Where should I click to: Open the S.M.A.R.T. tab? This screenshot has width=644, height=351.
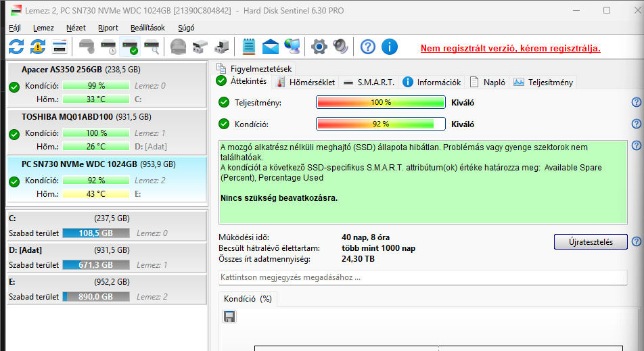click(x=369, y=82)
